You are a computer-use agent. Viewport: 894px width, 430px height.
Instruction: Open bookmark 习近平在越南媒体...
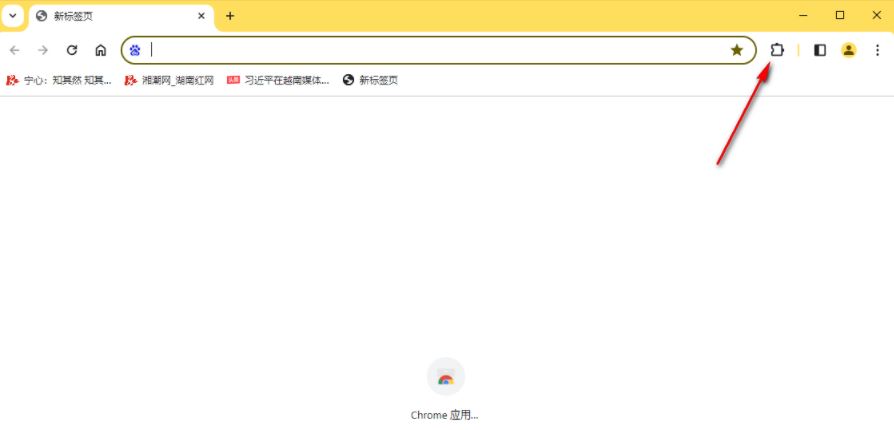pyautogui.click(x=278, y=80)
